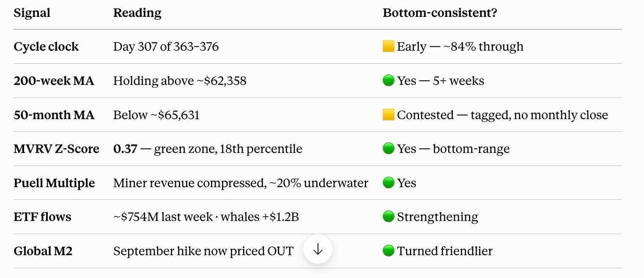The image size is (644, 278).
Task: Click the ETF flows row label
Action: [x=42, y=217]
